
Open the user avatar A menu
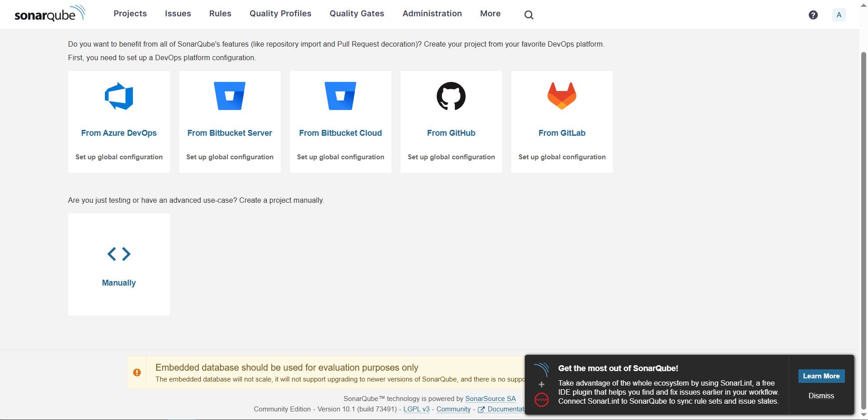point(839,15)
